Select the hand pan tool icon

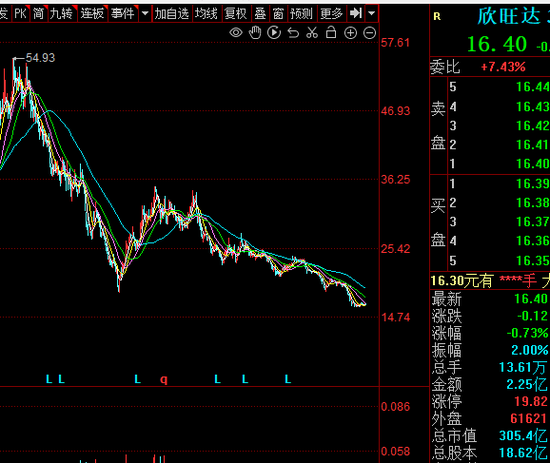(255, 33)
